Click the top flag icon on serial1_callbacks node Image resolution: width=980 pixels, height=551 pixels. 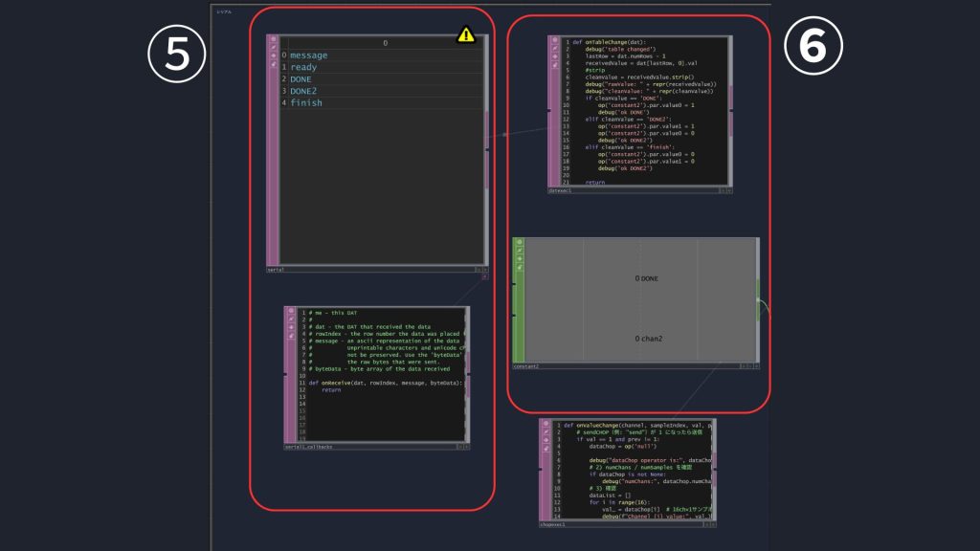[290, 313]
